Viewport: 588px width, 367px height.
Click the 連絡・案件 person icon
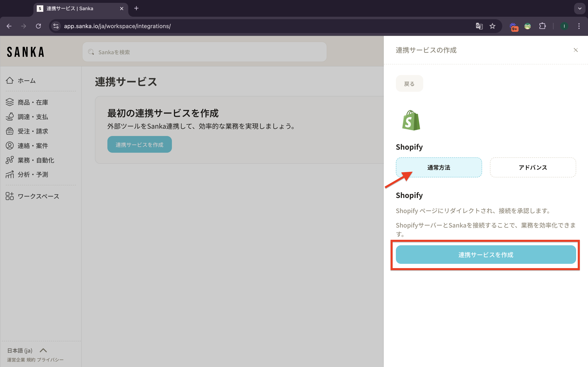click(x=10, y=146)
